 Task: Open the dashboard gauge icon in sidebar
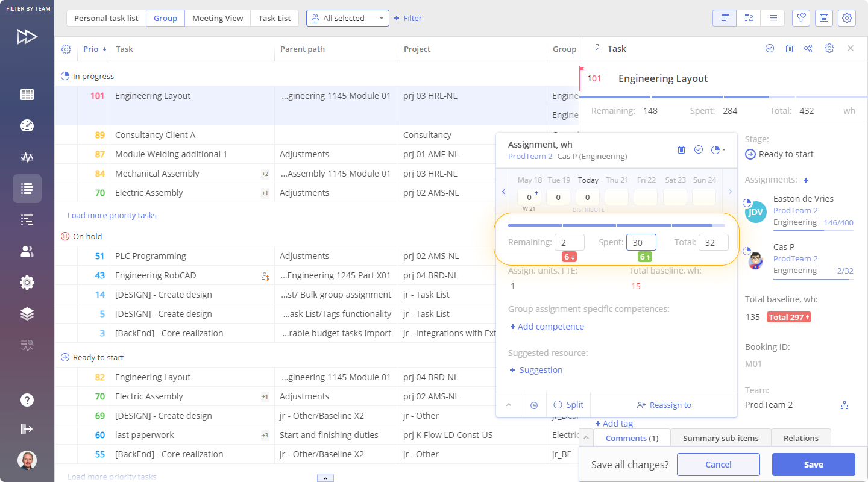coord(27,125)
